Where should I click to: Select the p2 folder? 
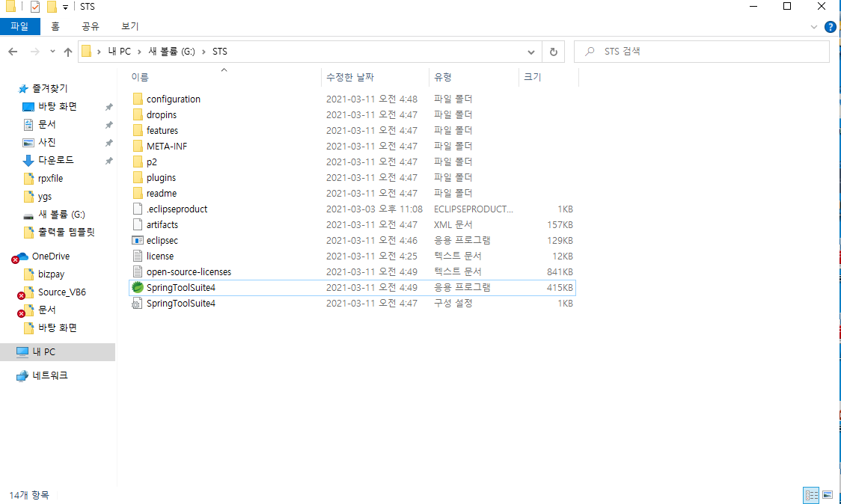tap(352, 162)
